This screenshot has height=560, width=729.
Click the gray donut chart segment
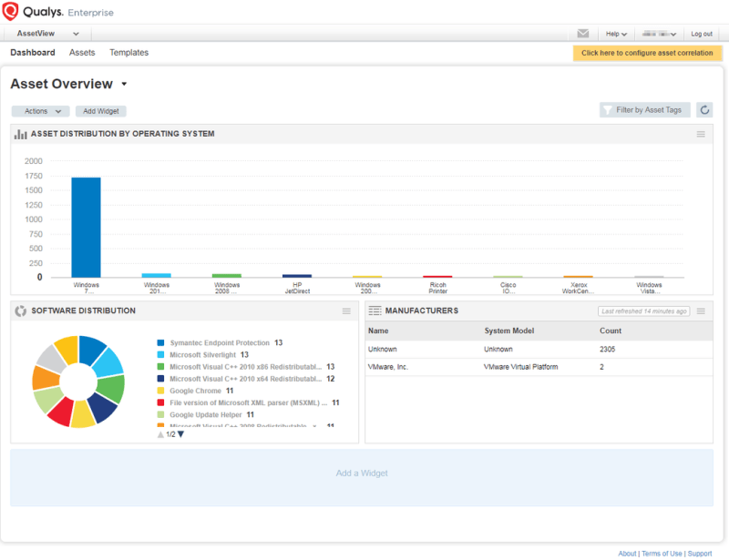[x=52, y=358]
